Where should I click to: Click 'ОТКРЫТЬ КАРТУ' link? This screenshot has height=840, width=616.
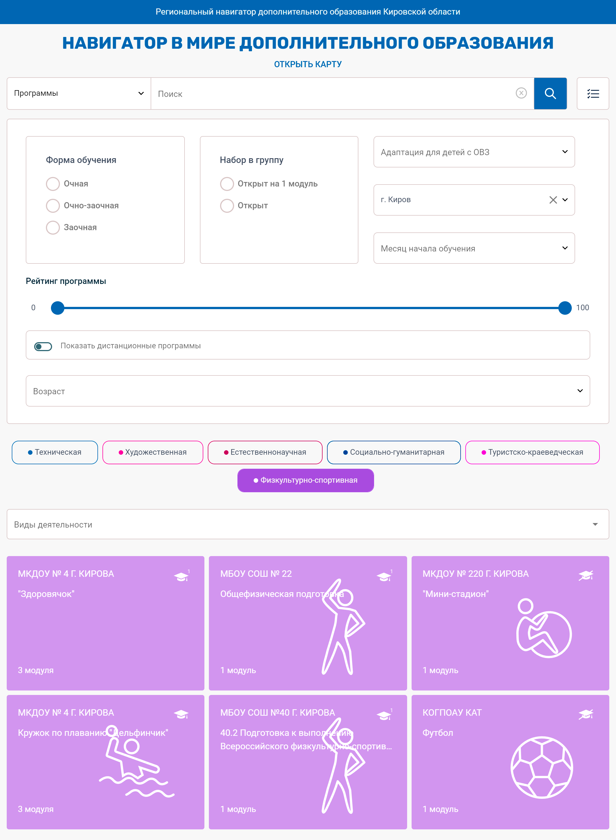coord(308,64)
